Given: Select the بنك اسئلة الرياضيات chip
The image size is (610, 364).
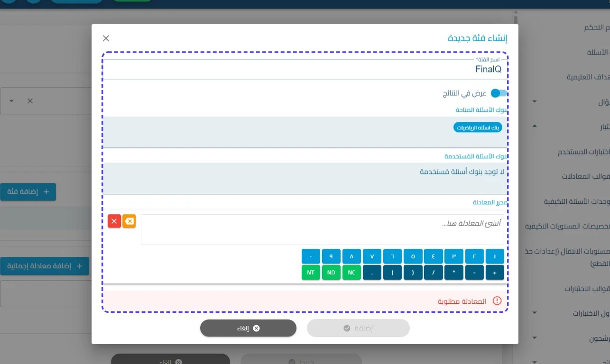Looking at the screenshot, I should point(478,128).
